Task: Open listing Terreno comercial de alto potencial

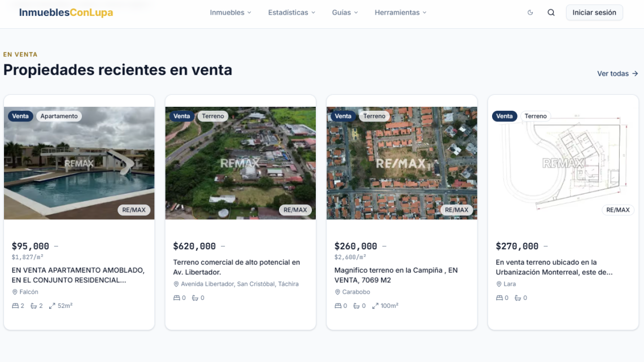Action: (x=237, y=267)
